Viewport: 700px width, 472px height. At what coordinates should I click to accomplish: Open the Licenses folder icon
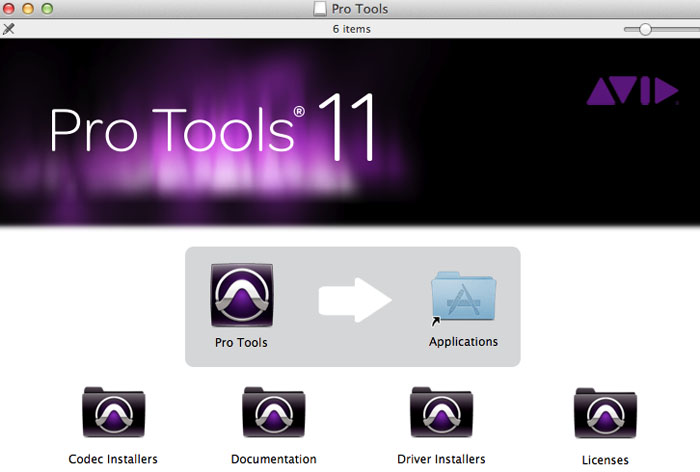click(605, 413)
